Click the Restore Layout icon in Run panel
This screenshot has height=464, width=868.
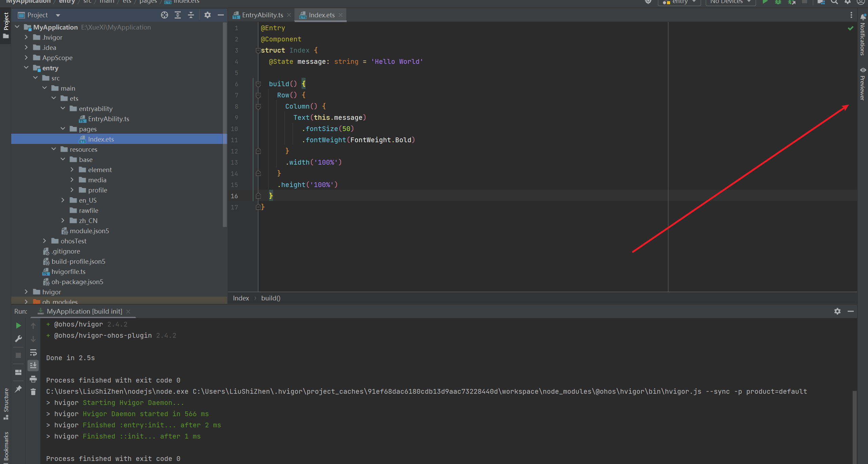(x=19, y=372)
